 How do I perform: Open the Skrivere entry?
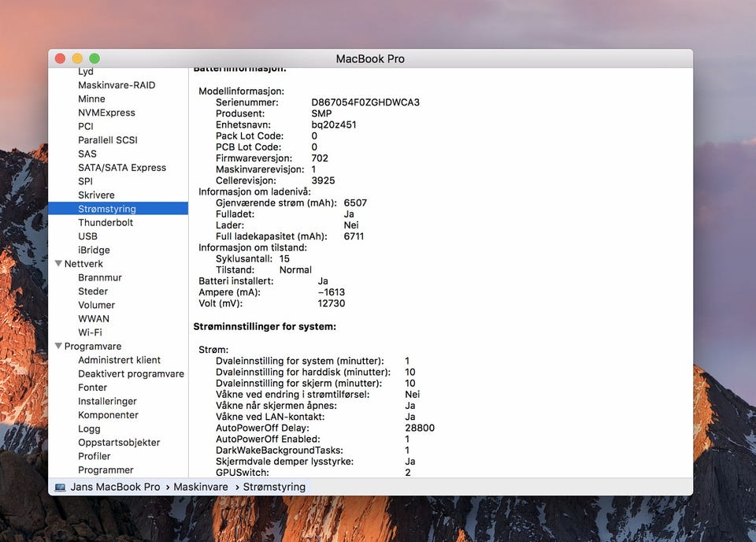click(96, 195)
